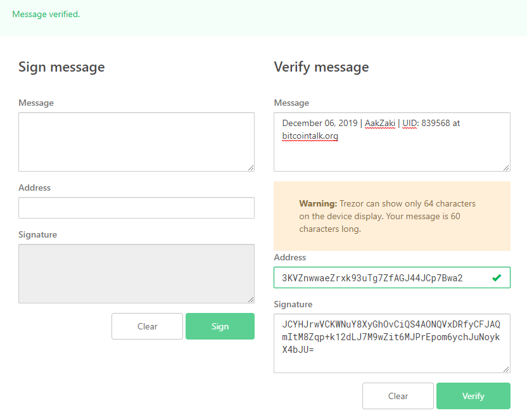Click resize handle of Verify Message textarea
This screenshot has height=420, width=527.
coord(506,168)
